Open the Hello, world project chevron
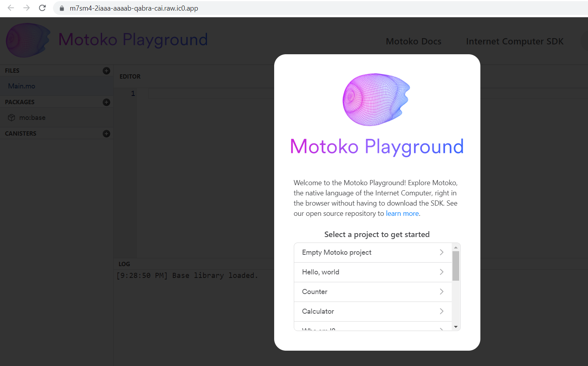 (441, 272)
